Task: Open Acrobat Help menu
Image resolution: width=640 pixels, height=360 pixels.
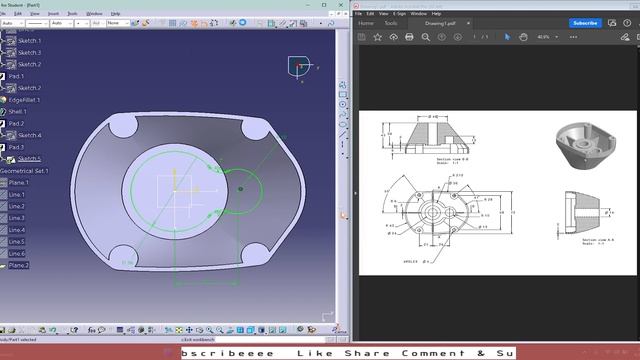Action: (436, 14)
